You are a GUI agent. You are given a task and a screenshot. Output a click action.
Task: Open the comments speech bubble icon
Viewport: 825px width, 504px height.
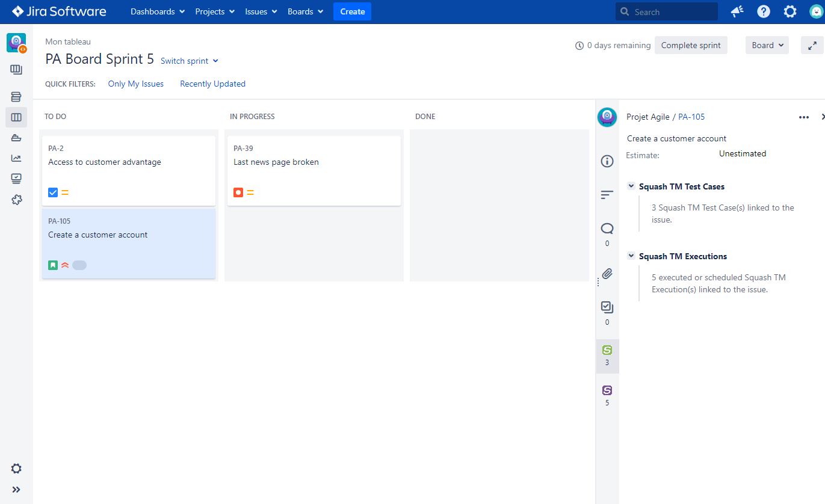pyautogui.click(x=607, y=229)
